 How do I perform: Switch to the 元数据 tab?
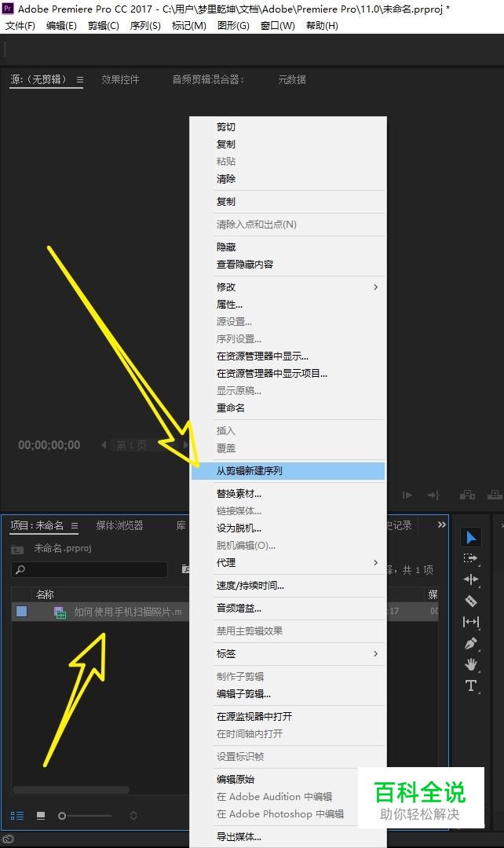pos(291,79)
